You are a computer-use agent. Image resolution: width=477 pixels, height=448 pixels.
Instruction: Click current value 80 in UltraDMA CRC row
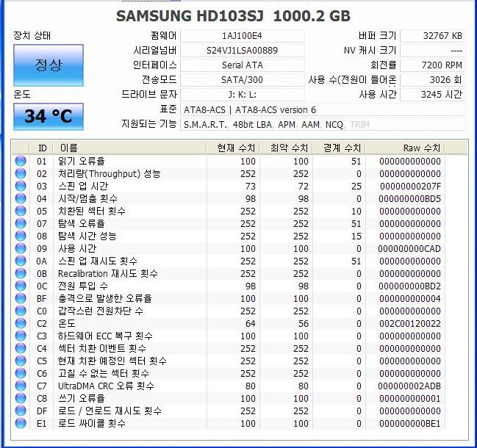(x=250, y=386)
